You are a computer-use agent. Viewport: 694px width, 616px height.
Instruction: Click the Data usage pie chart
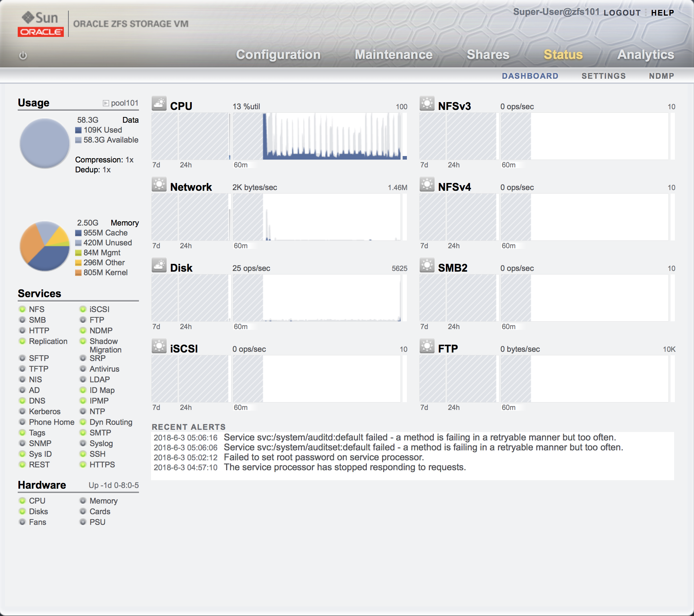click(45, 143)
